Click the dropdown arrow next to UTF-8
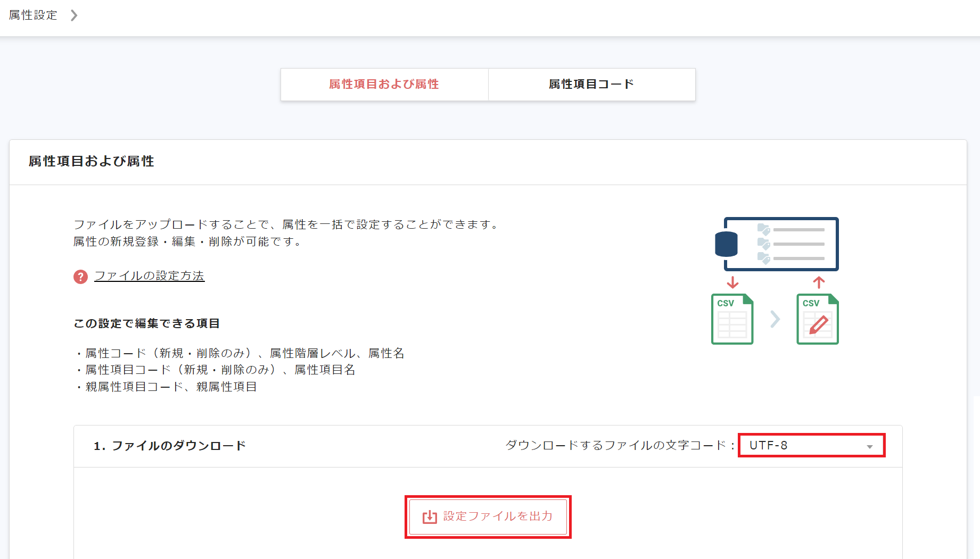The width and height of the screenshot is (980, 559). 870,447
